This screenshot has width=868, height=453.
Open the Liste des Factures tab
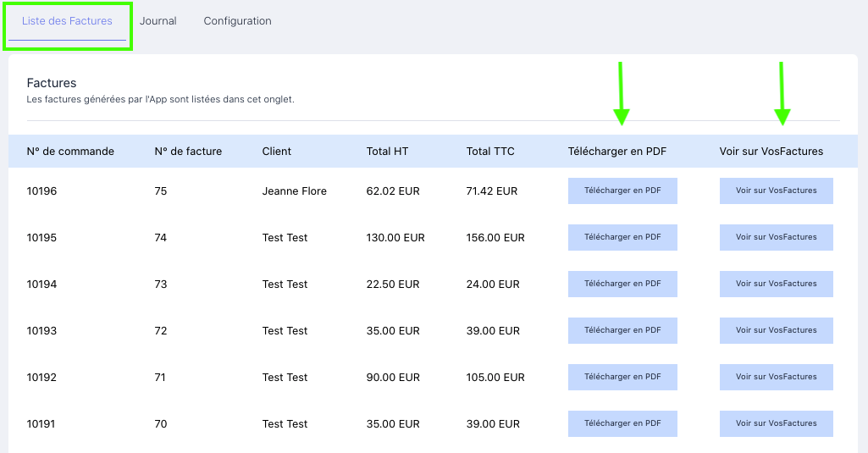(x=67, y=21)
